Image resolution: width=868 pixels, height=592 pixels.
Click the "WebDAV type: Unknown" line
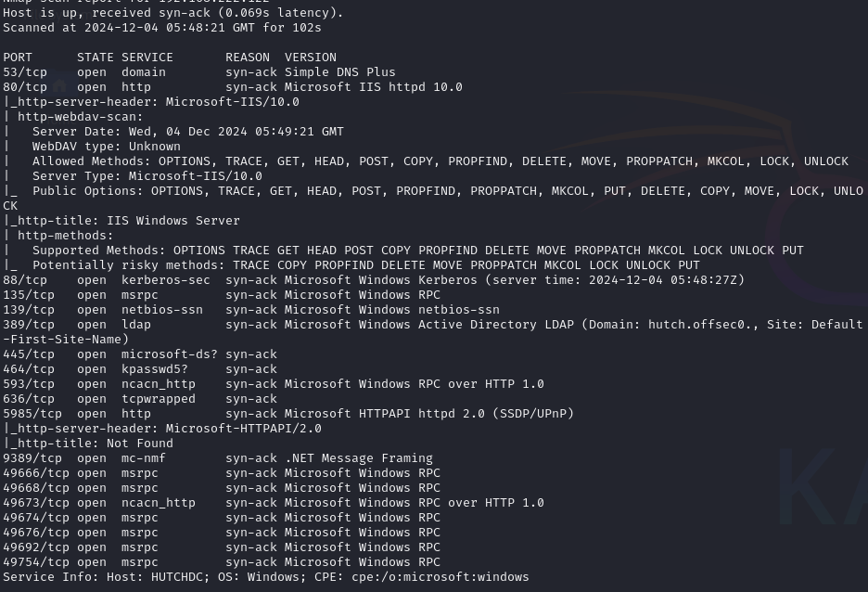(106, 147)
